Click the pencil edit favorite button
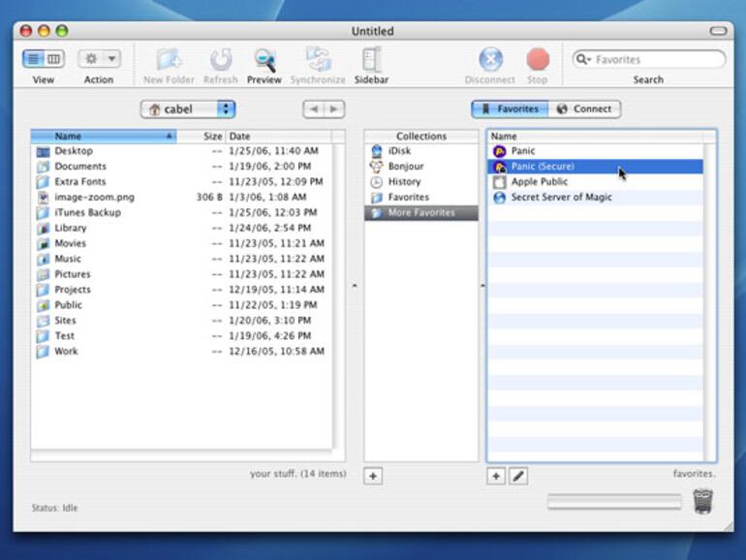The height and width of the screenshot is (560, 746). (x=518, y=476)
